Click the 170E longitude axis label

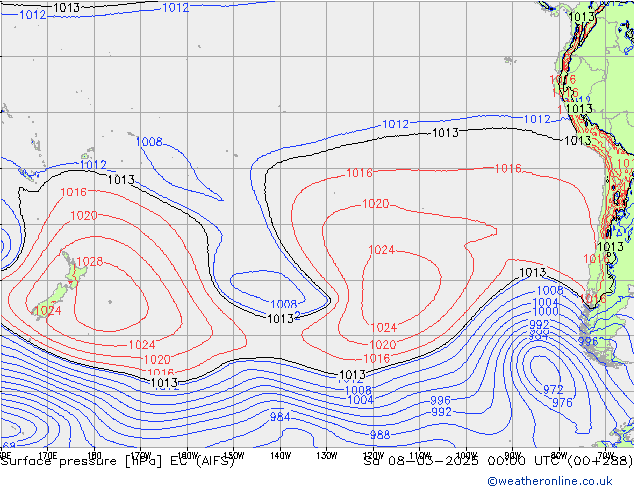click(x=47, y=455)
